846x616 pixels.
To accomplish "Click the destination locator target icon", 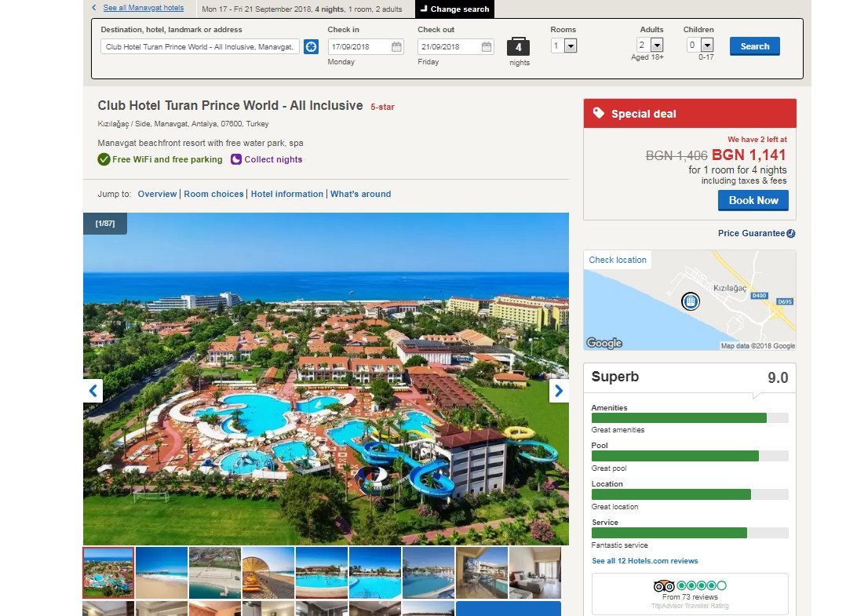I will pos(311,47).
